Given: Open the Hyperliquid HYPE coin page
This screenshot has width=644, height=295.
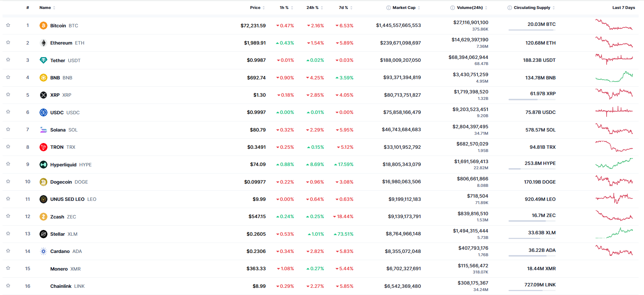Looking at the screenshot, I should pos(71,165).
